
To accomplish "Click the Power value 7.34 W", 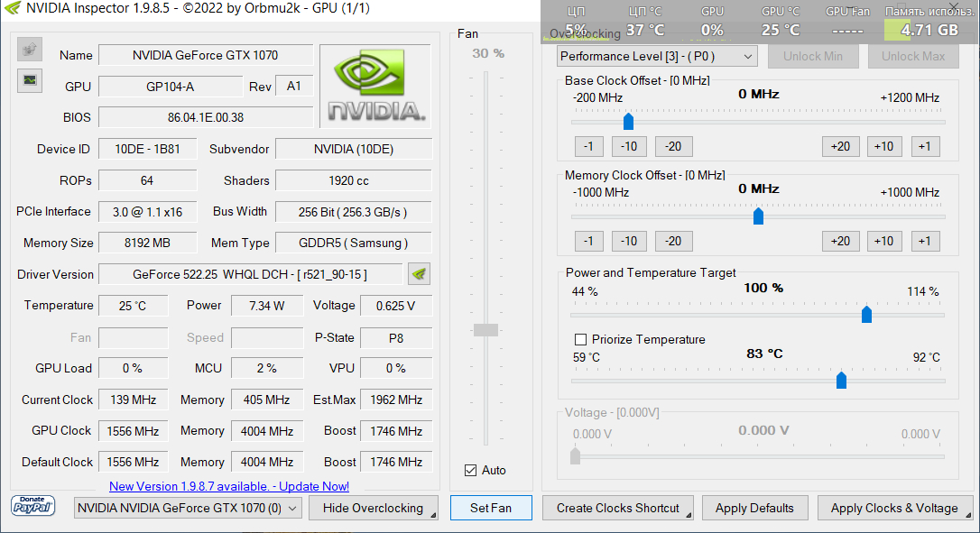I will pos(267,306).
